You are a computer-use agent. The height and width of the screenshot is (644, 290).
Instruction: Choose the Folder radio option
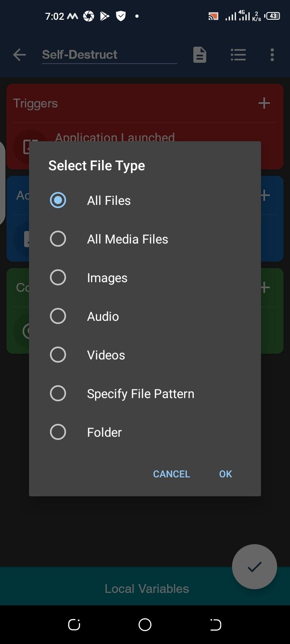point(145,432)
